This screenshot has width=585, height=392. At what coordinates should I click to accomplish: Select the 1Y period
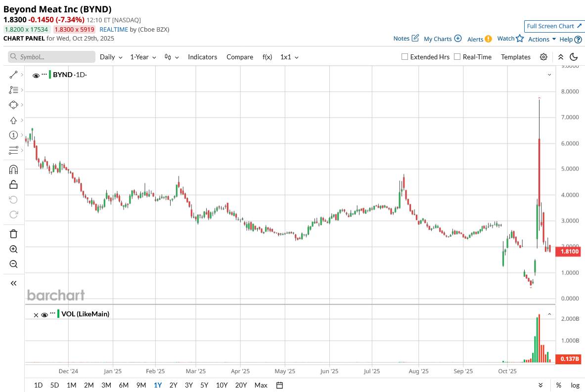(x=158, y=385)
